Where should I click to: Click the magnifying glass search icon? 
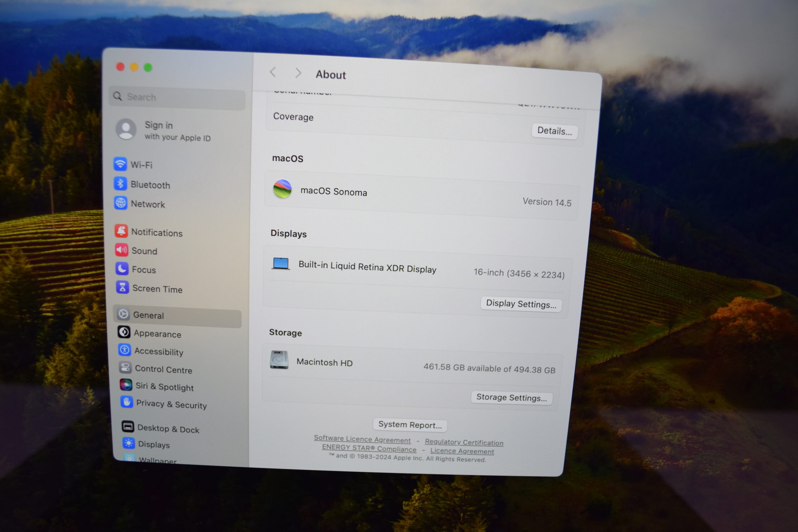118,96
